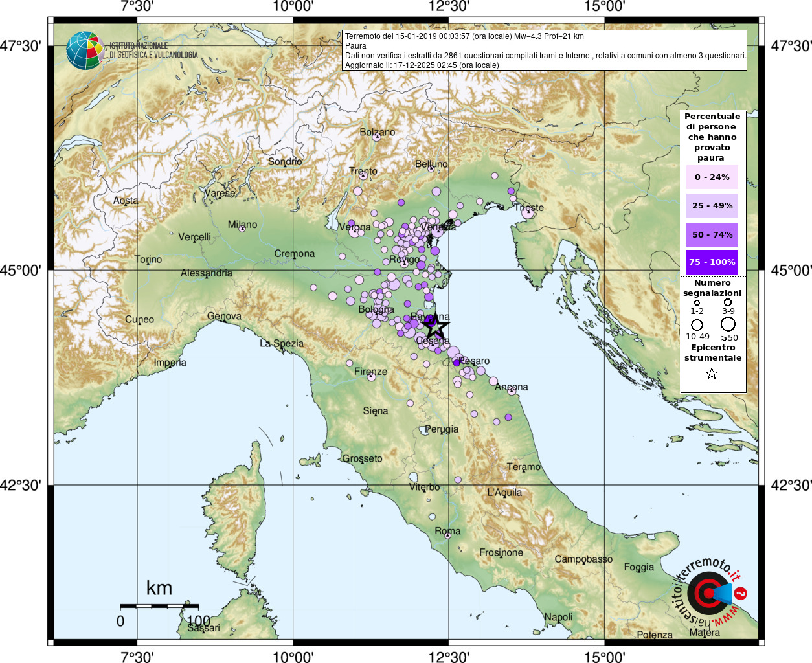
Task: Click the Istituto Nazionale di Geofisica text
Action: click(153, 51)
